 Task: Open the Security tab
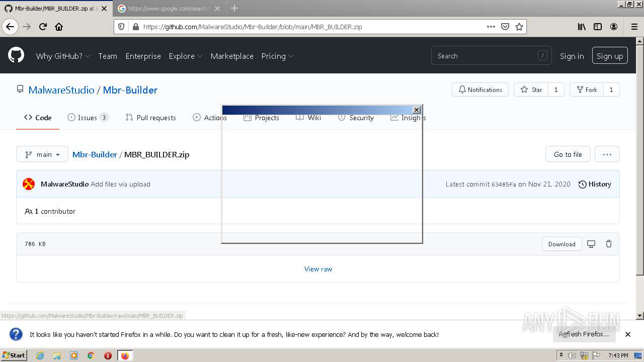click(356, 118)
